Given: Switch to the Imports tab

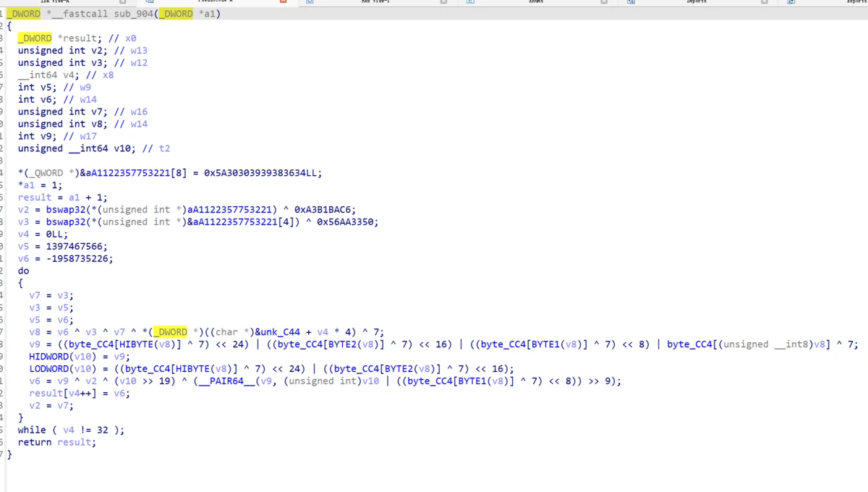Looking at the screenshot, I should (x=697, y=1).
